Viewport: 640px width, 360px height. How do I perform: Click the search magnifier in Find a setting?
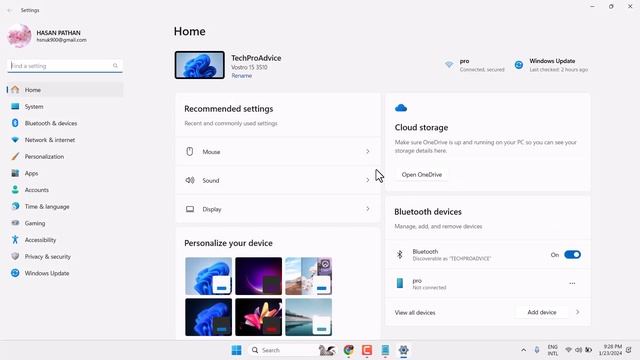[115, 66]
